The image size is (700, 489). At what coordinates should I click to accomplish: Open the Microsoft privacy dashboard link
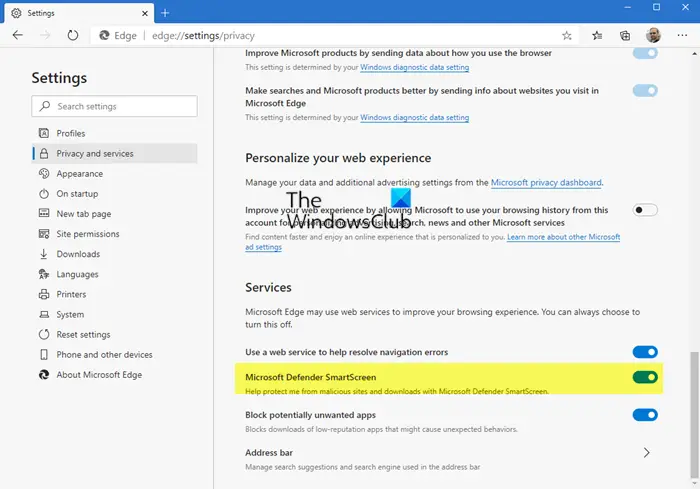tap(546, 182)
